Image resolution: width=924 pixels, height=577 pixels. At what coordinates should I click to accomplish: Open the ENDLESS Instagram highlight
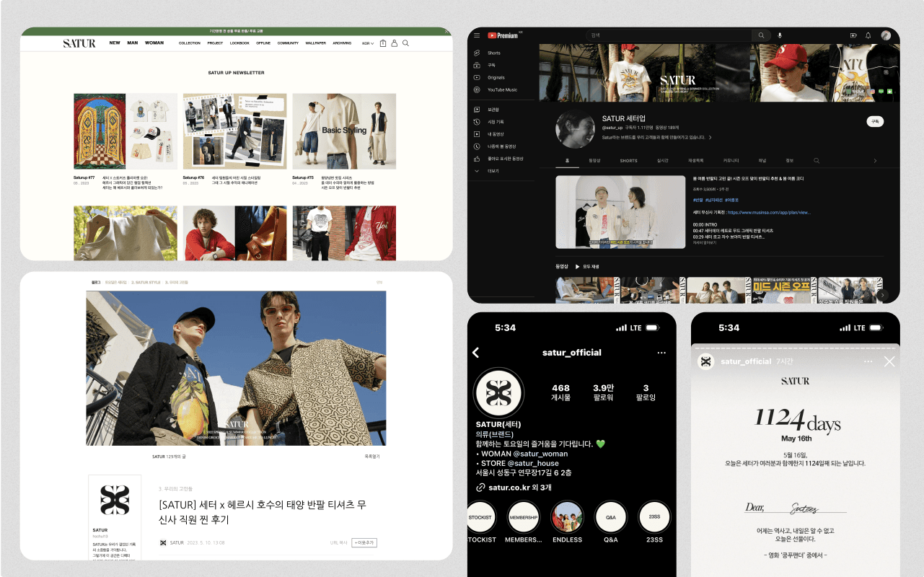[x=567, y=517]
